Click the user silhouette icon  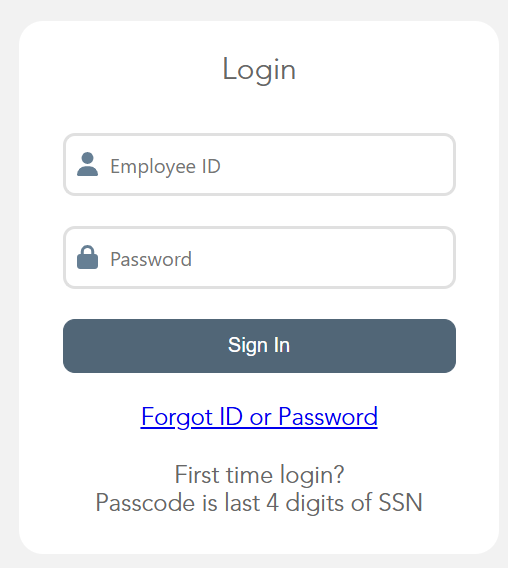point(87,164)
